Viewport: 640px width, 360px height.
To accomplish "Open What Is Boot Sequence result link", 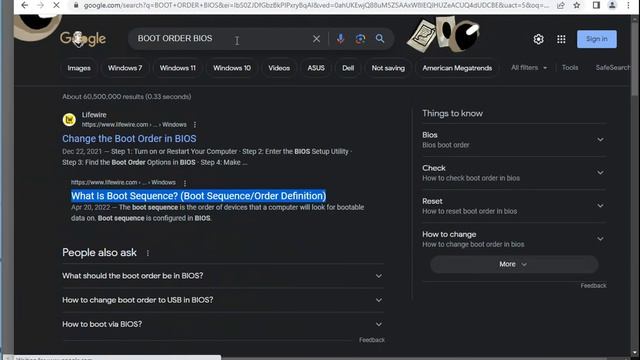I will pos(198,196).
